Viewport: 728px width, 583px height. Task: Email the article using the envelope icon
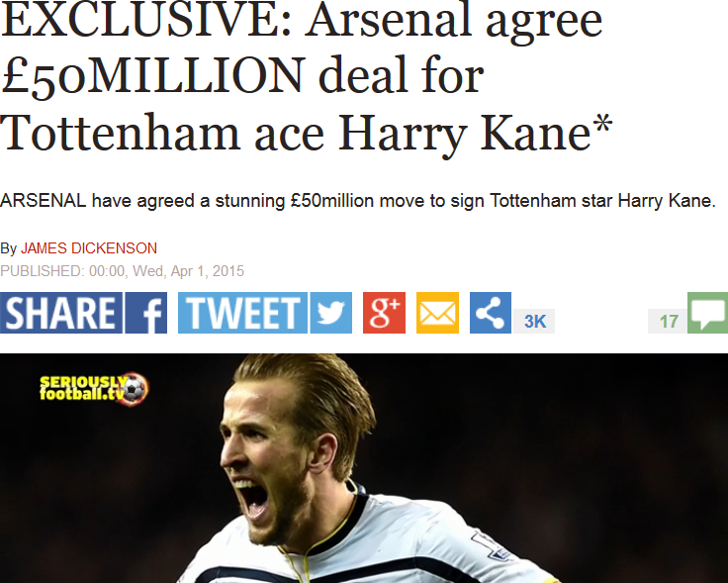[x=437, y=313]
